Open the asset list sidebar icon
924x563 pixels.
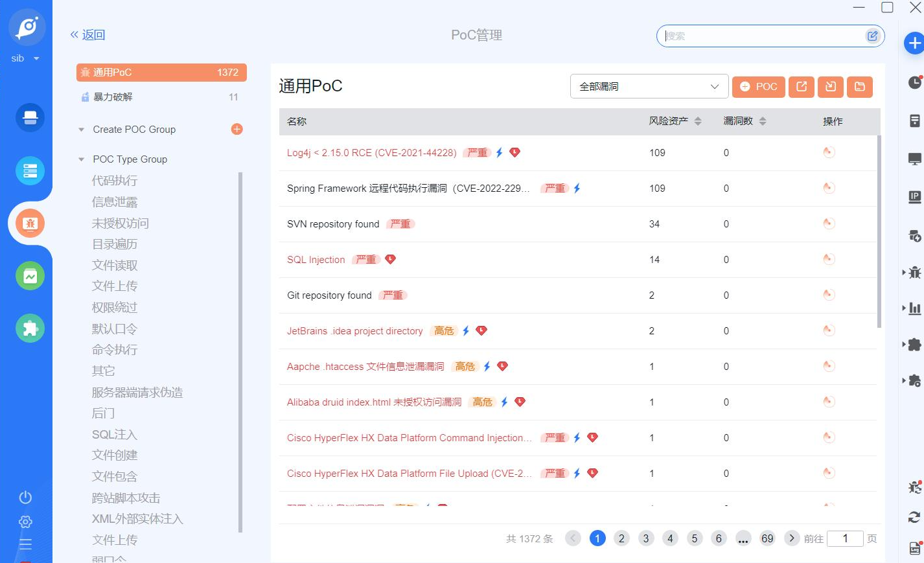30,170
